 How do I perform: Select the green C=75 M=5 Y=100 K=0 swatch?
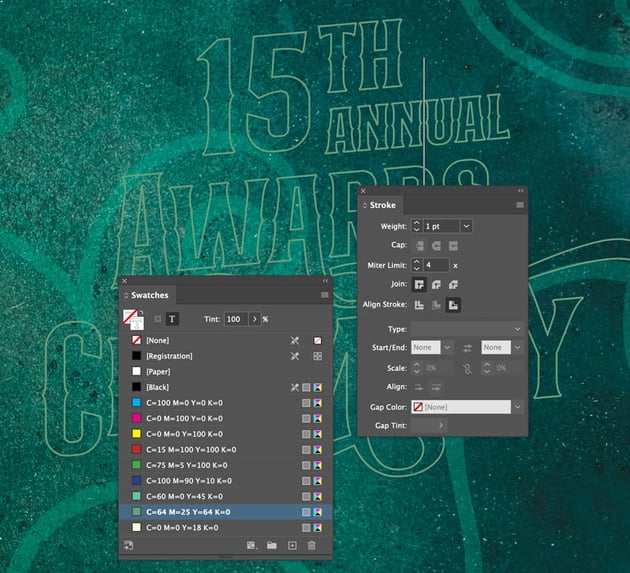coord(225,465)
